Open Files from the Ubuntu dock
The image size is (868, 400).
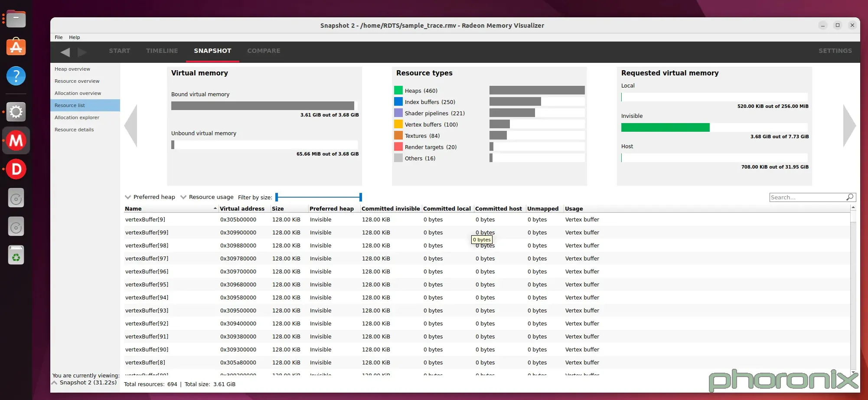[16, 19]
